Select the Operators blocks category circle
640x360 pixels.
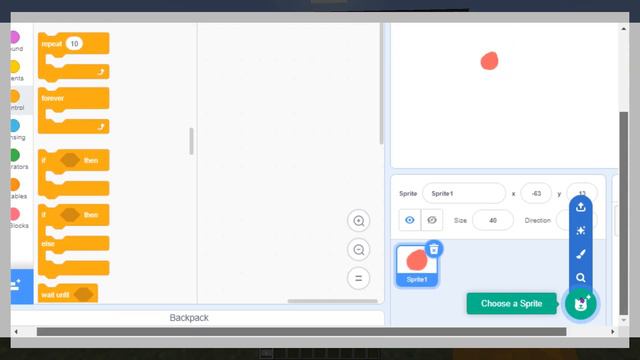15,155
